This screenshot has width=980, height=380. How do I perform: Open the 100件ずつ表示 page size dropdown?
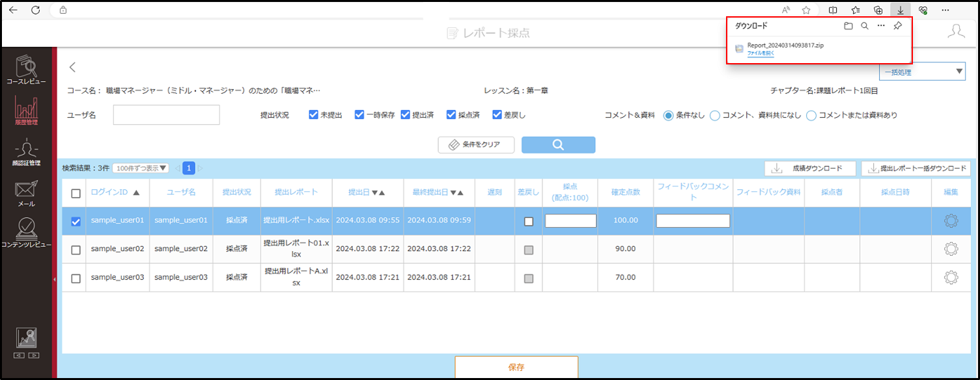coord(141,168)
